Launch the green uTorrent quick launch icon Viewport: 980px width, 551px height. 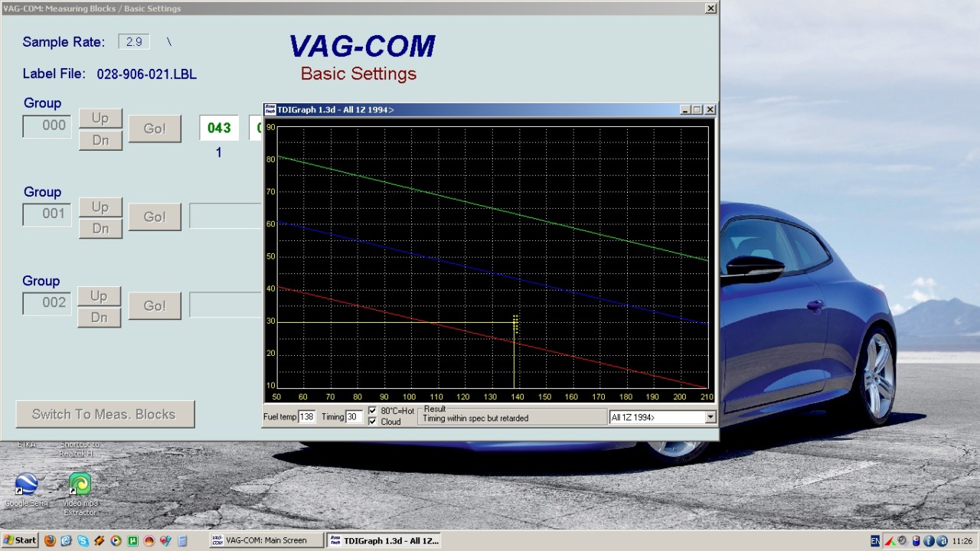tap(132, 540)
